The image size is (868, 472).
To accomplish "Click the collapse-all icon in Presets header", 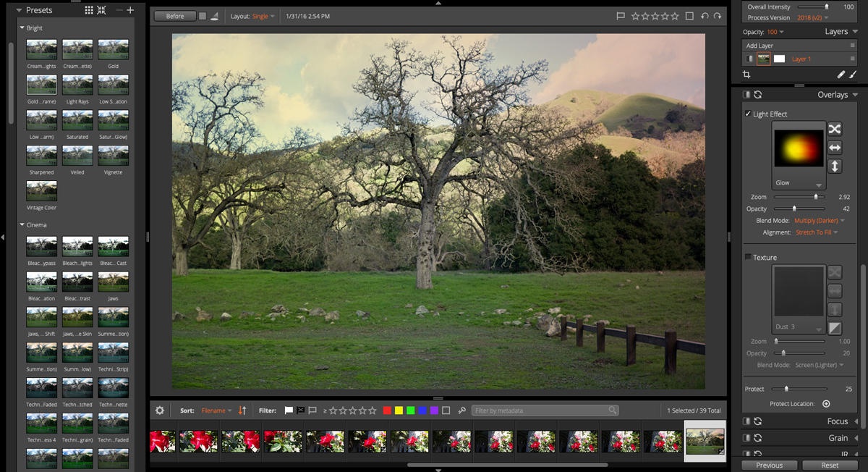I will pyautogui.click(x=101, y=10).
